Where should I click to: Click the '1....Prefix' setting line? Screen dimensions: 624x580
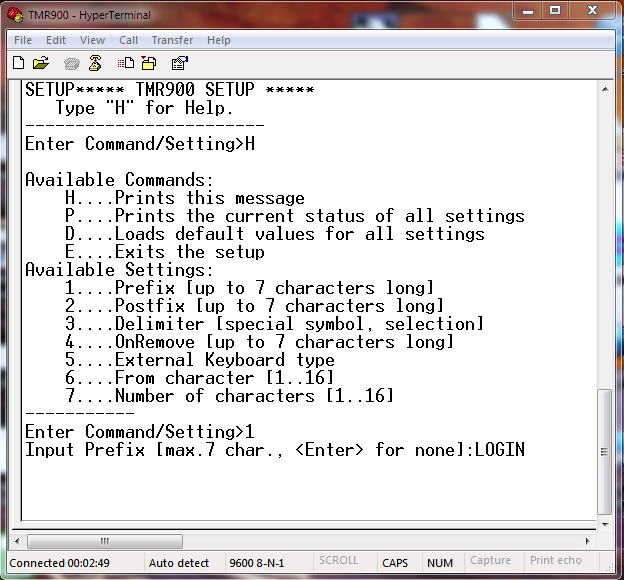pyautogui.click(x=250, y=288)
